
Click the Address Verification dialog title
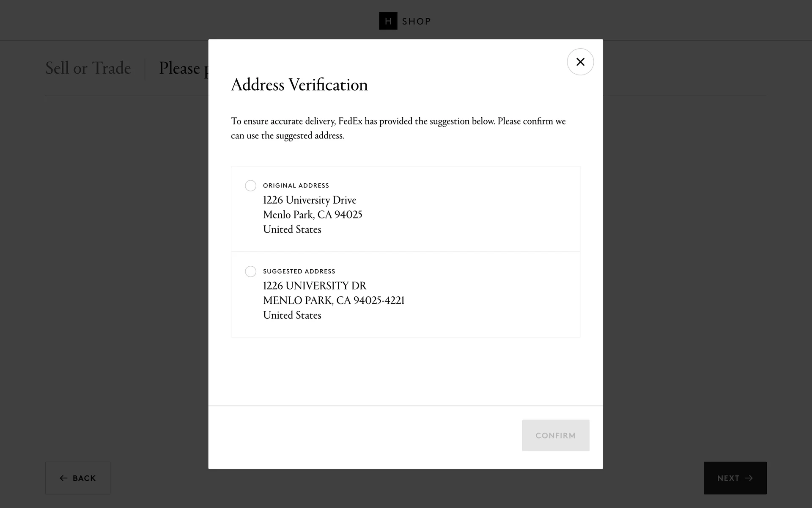click(x=299, y=85)
